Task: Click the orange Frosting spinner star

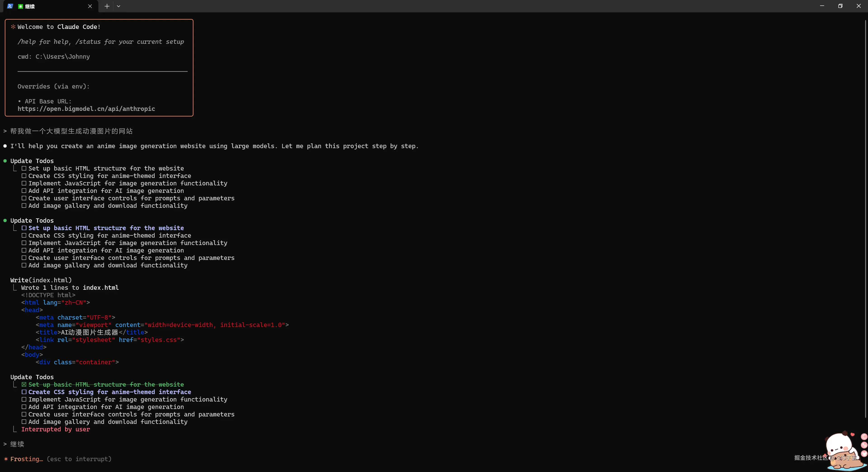Action: [x=6, y=459]
